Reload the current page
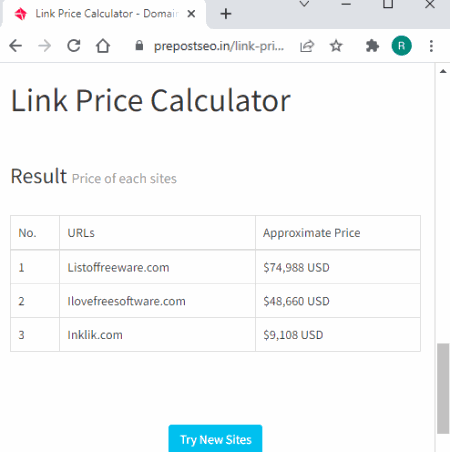The image size is (450, 452). point(74,46)
